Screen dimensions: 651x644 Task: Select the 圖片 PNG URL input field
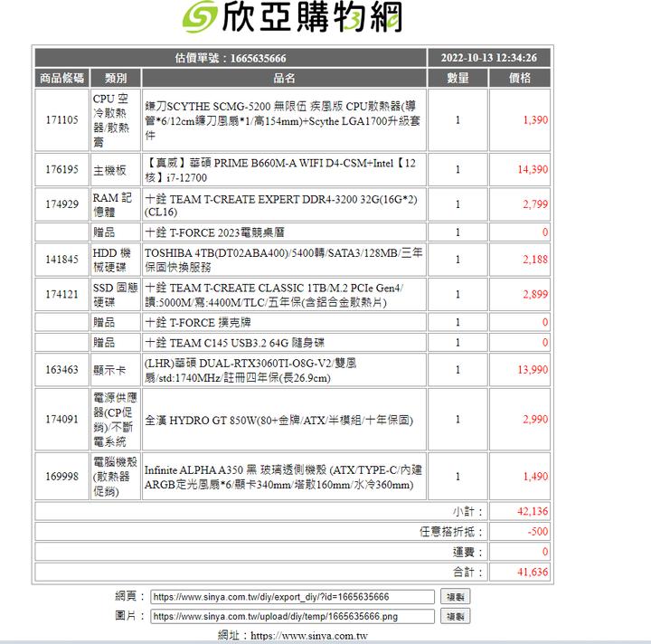292,616
